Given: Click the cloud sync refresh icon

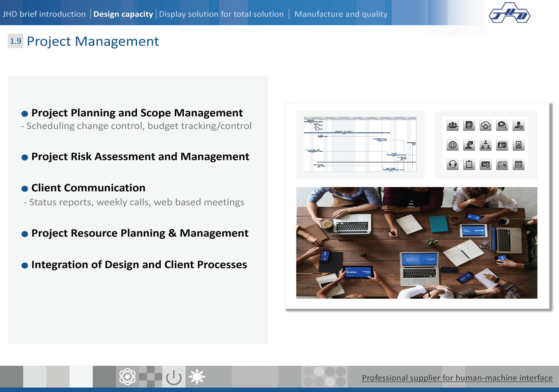Looking at the screenshot, I should pyautogui.click(x=486, y=125).
